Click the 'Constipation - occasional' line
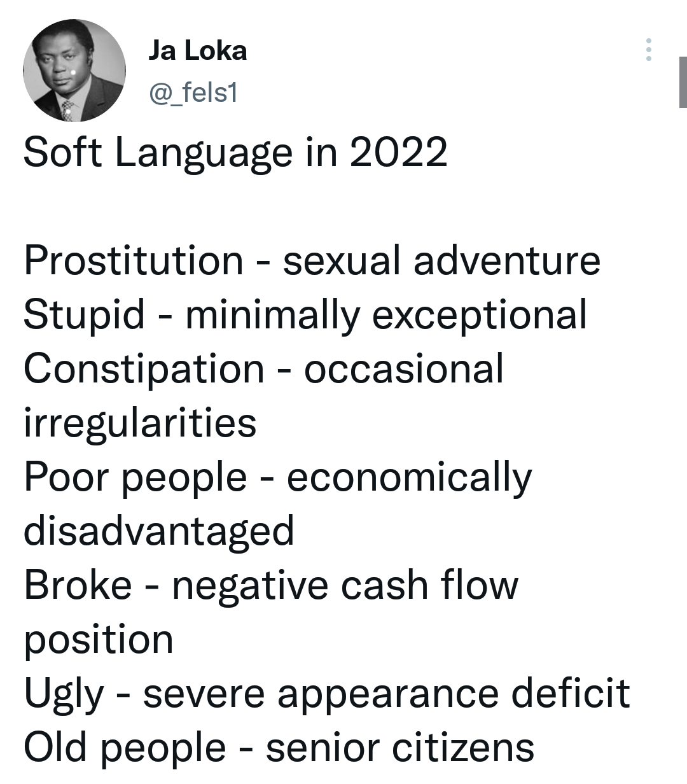Image resolution: width=687 pixels, height=784 pixels. [263, 369]
